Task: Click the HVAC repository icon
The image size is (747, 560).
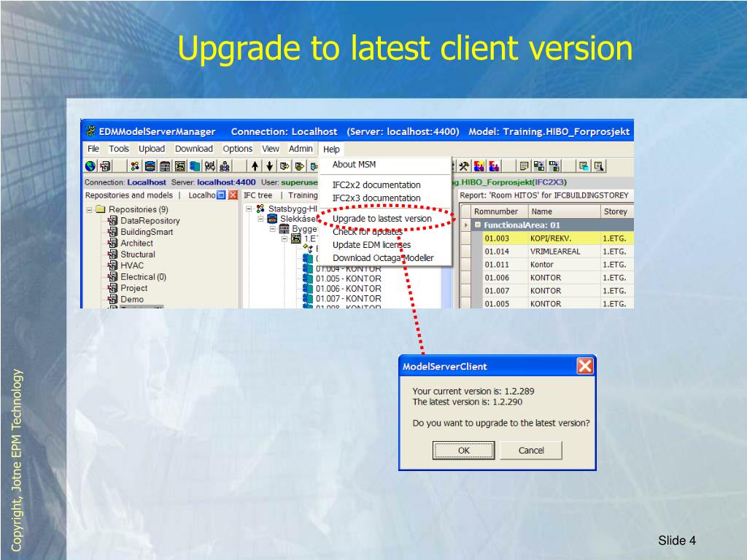Action: point(112,265)
